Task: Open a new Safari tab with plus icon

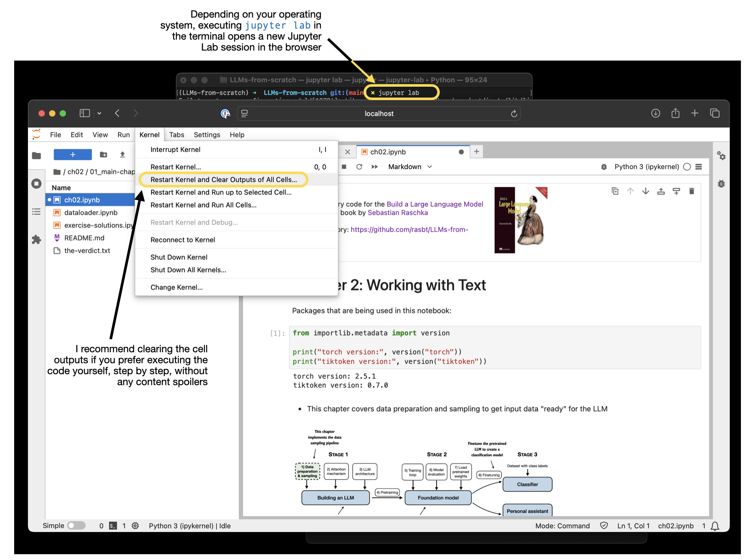Action: (694, 113)
